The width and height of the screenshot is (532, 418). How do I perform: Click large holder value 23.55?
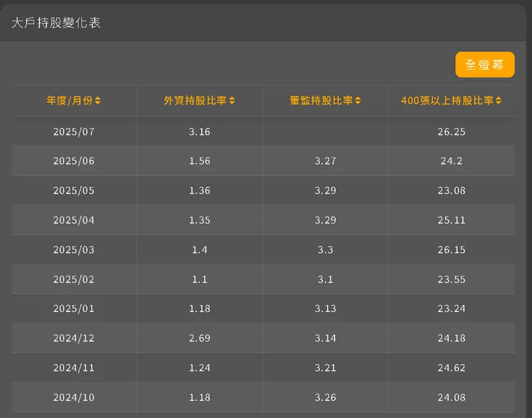[451, 279]
